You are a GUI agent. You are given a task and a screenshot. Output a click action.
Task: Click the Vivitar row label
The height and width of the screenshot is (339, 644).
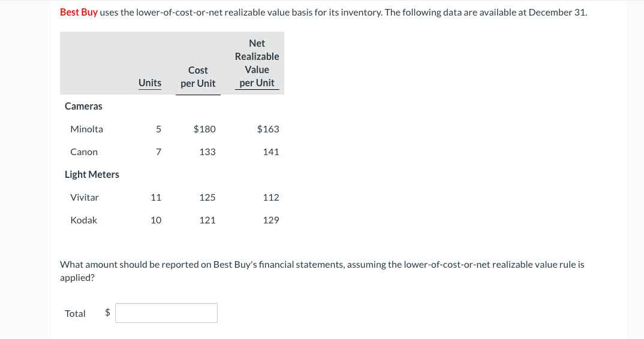[x=84, y=198]
